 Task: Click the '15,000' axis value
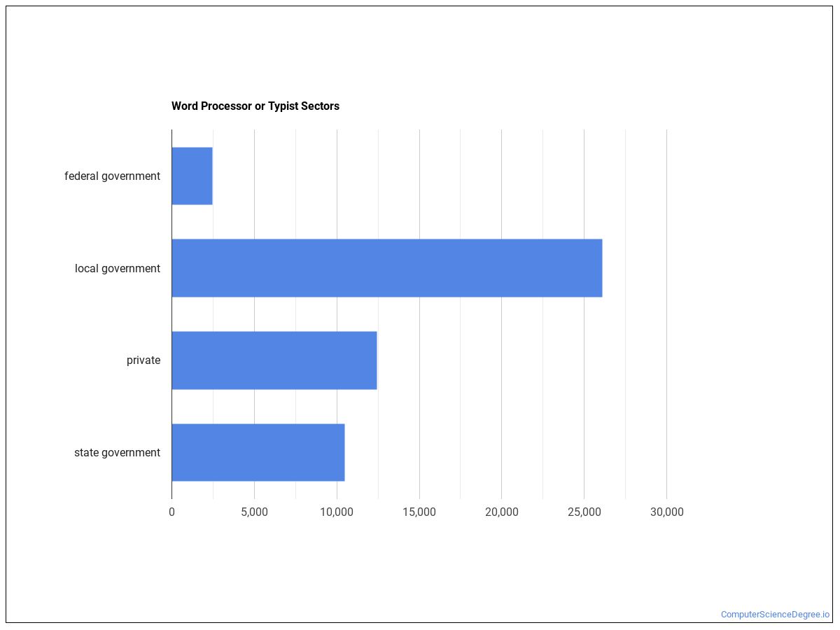tap(419, 512)
